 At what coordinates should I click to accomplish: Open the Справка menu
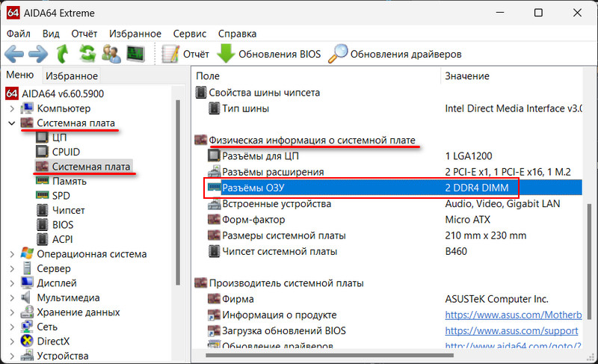(237, 34)
